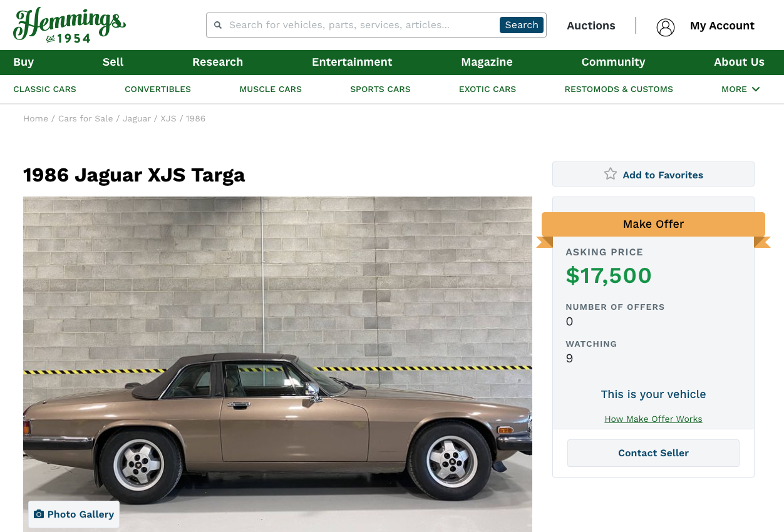Click the Hemmings logo
Image resolution: width=784 pixels, height=532 pixels.
(69, 25)
